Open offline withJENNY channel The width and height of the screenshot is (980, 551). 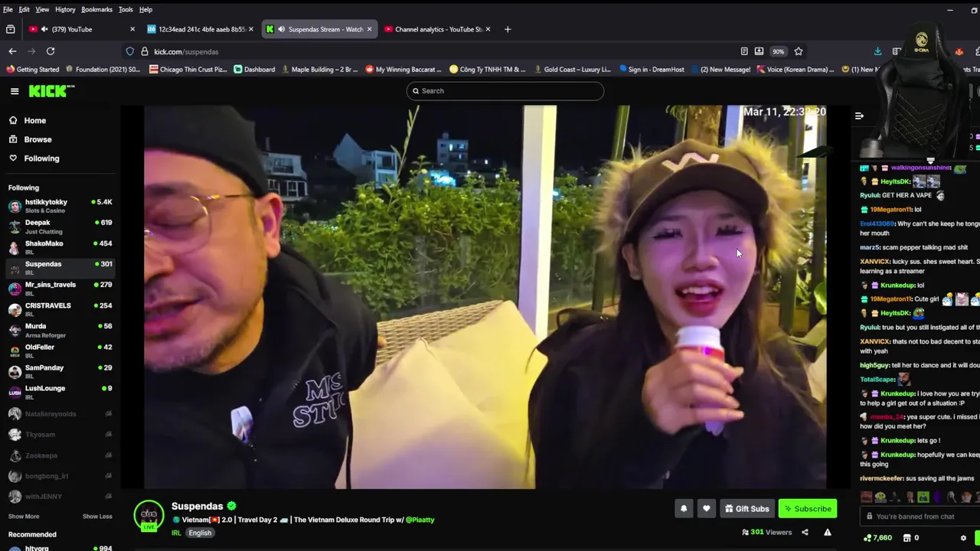[60, 497]
